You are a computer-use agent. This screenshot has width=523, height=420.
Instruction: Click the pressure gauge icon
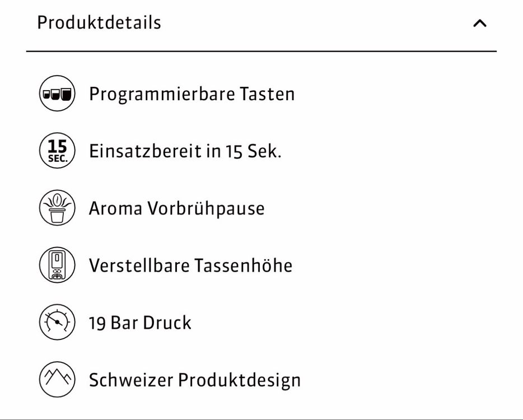pyautogui.click(x=57, y=322)
